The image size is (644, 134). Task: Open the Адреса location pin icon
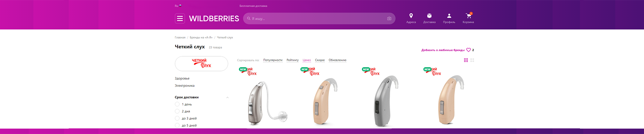tap(411, 16)
